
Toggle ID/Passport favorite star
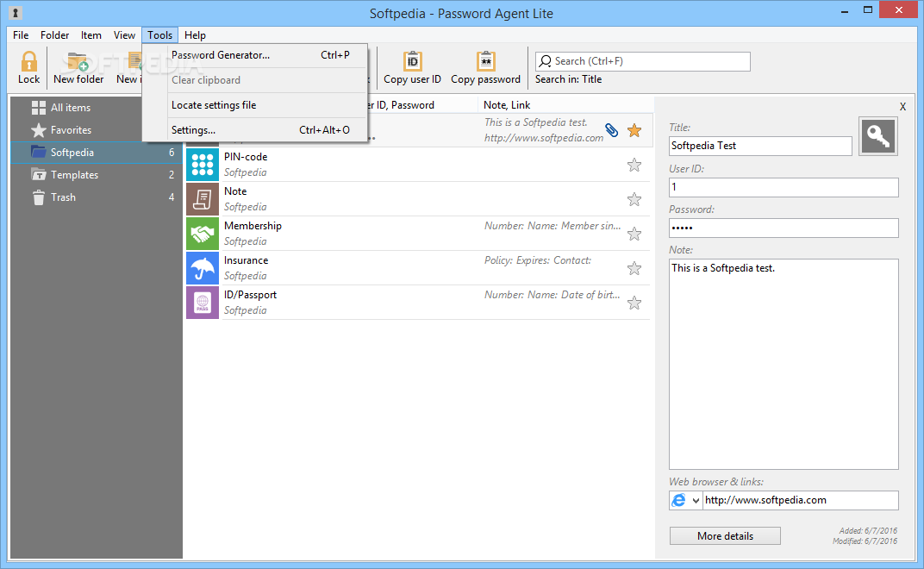pos(634,303)
